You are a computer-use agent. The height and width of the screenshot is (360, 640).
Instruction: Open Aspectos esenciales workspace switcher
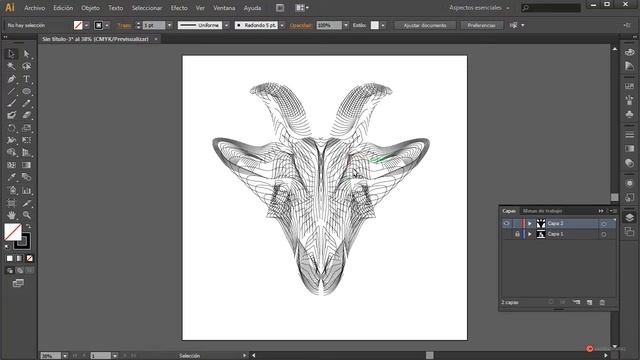click(x=479, y=8)
